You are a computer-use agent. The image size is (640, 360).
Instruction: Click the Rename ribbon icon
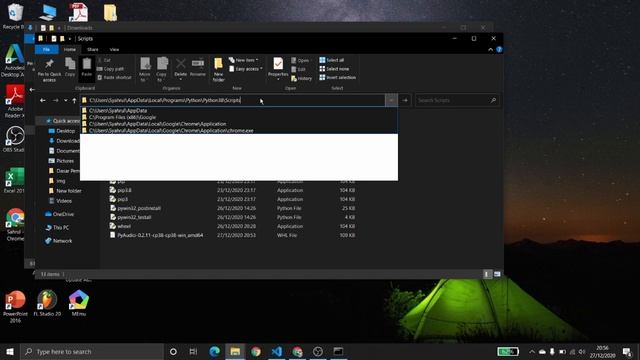click(x=198, y=67)
